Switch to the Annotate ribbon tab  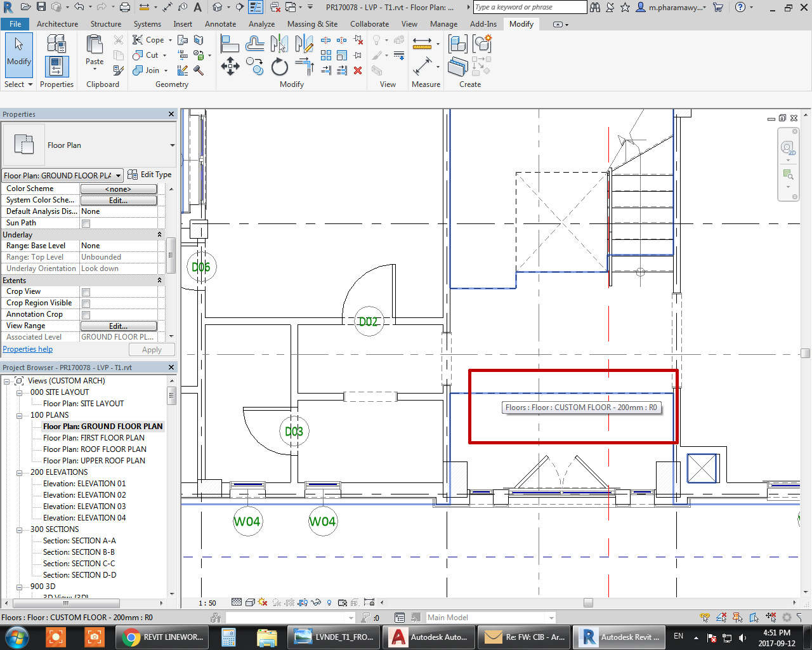click(x=220, y=24)
